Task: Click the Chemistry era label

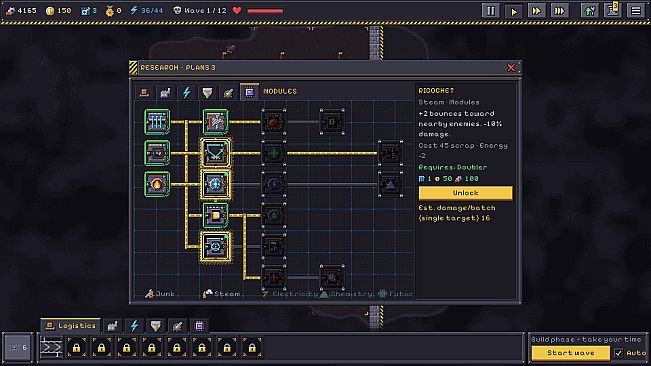Action: 346,294
